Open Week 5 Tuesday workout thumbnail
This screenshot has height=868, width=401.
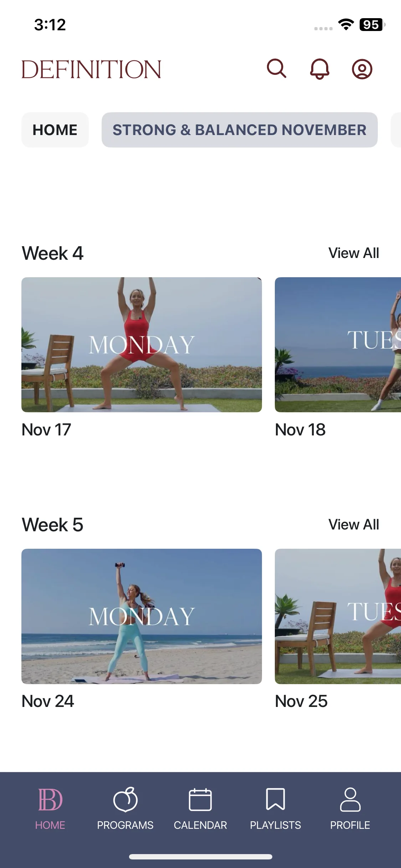point(338,616)
